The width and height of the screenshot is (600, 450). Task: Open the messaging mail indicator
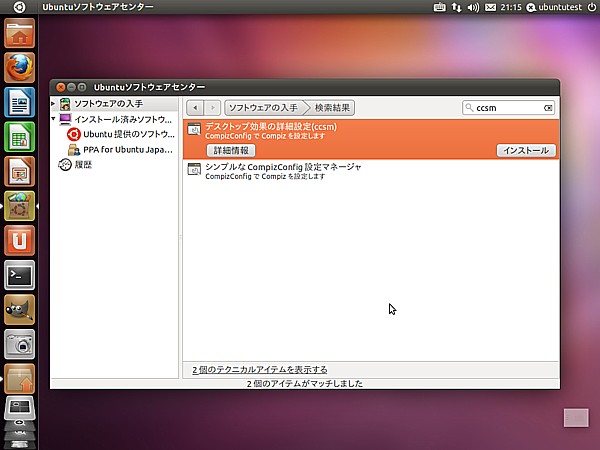(491, 7)
